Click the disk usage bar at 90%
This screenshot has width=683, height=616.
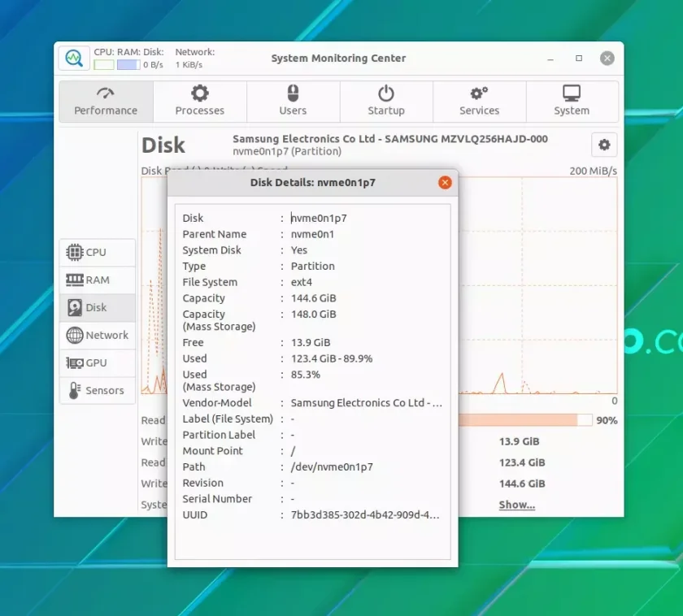click(x=525, y=420)
